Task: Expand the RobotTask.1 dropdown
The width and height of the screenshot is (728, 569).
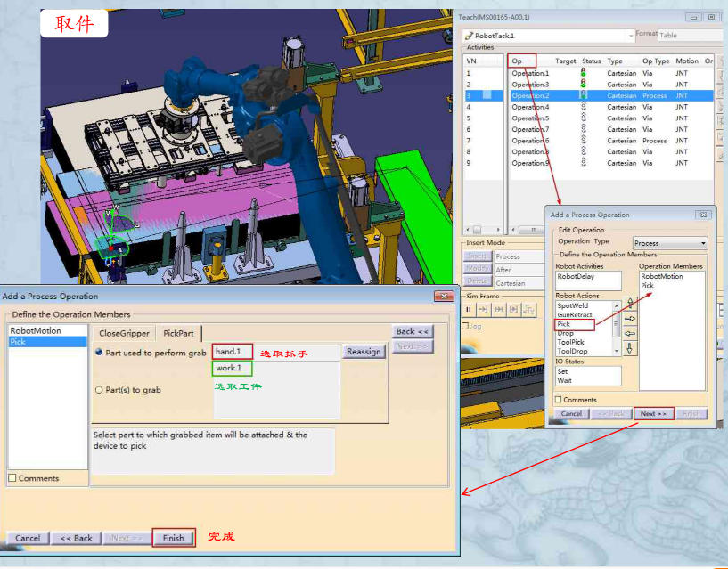Action: tap(549, 36)
